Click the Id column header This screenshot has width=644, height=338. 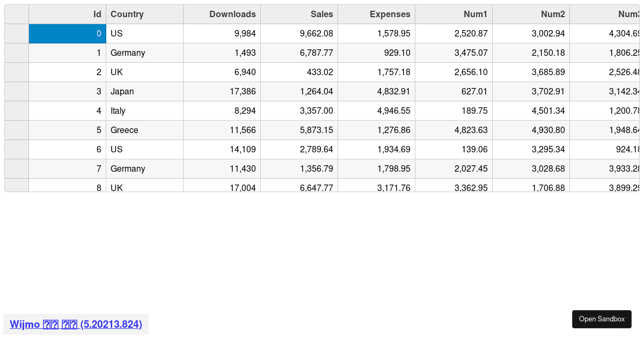pyautogui.click(x=68, y=14)
